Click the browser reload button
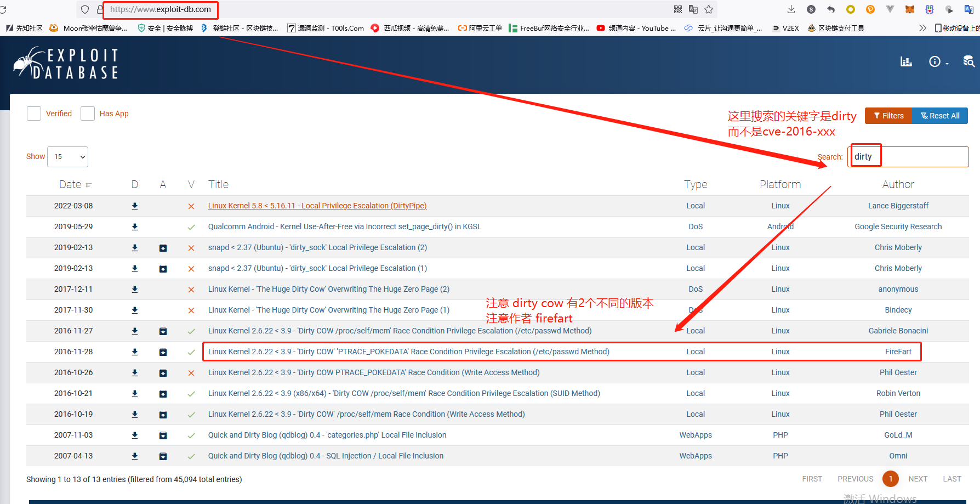Screen dimensions: 980x504 coord(3,9)
